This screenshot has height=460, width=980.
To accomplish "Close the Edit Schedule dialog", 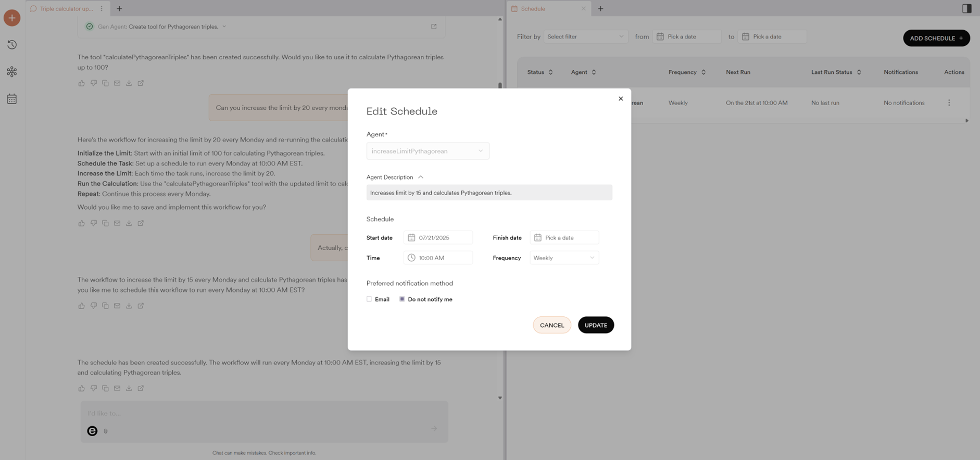I will (621, 98).
